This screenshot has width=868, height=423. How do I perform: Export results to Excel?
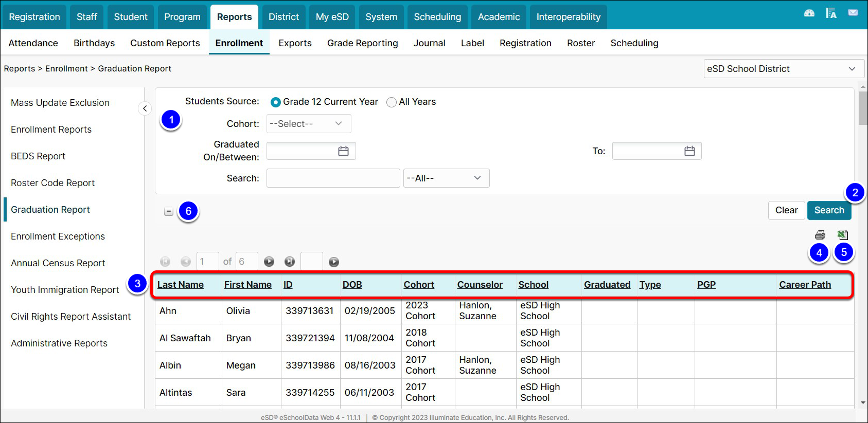pyautogui.click(x=842, y=235)
